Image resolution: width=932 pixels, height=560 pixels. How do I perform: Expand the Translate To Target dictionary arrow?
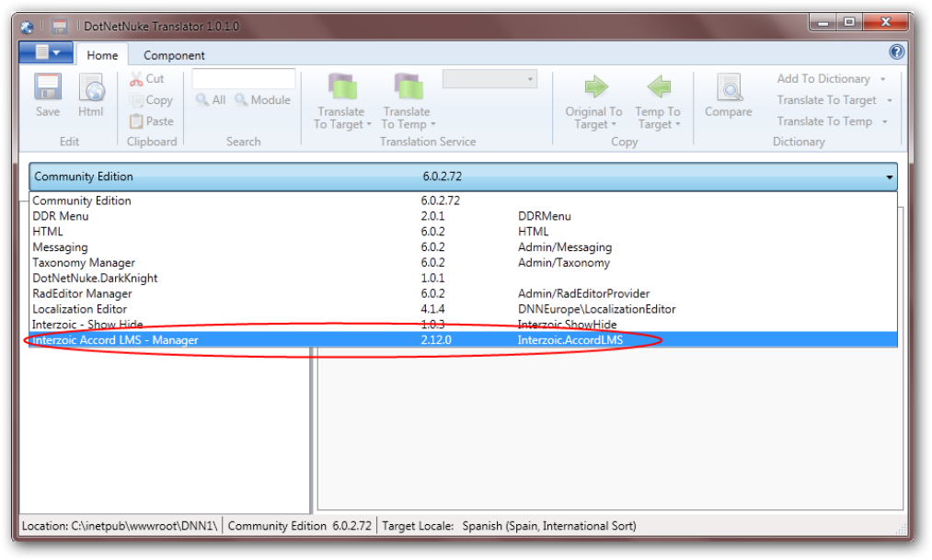click(x=890, y=100)
